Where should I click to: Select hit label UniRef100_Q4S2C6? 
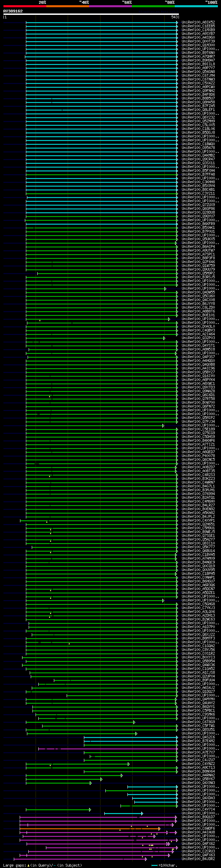coord(198,737)
